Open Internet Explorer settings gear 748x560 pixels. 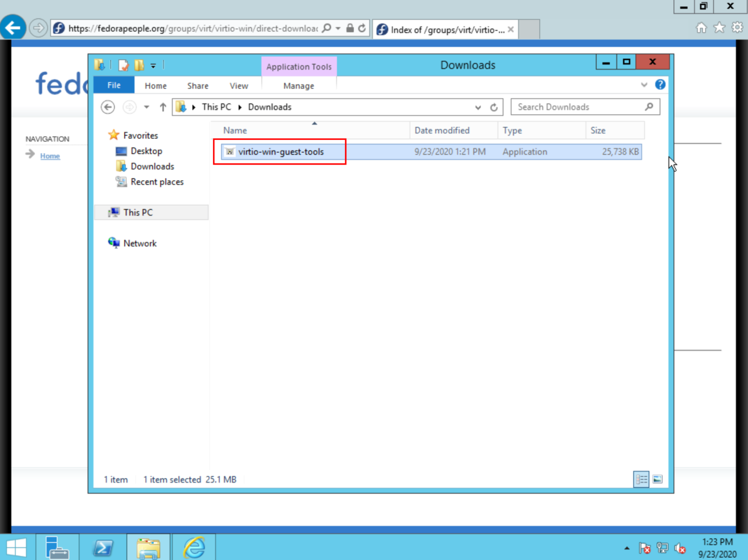click(737, 28)
